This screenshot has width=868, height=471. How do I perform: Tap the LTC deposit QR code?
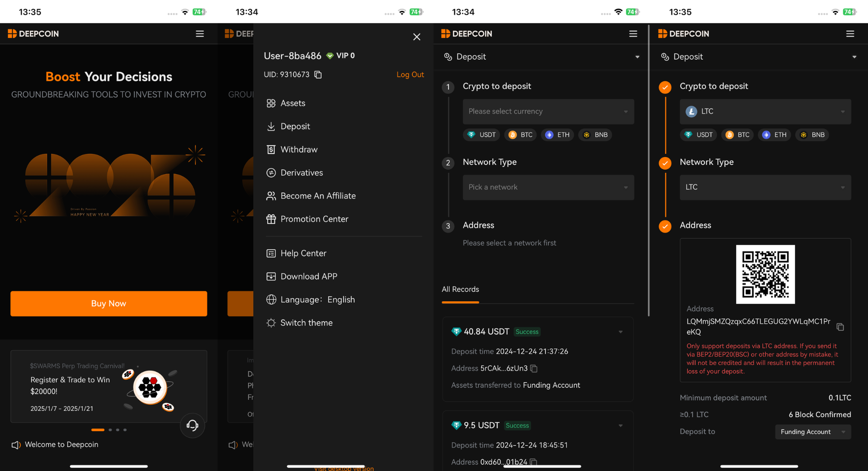click(x=765, y=274)
